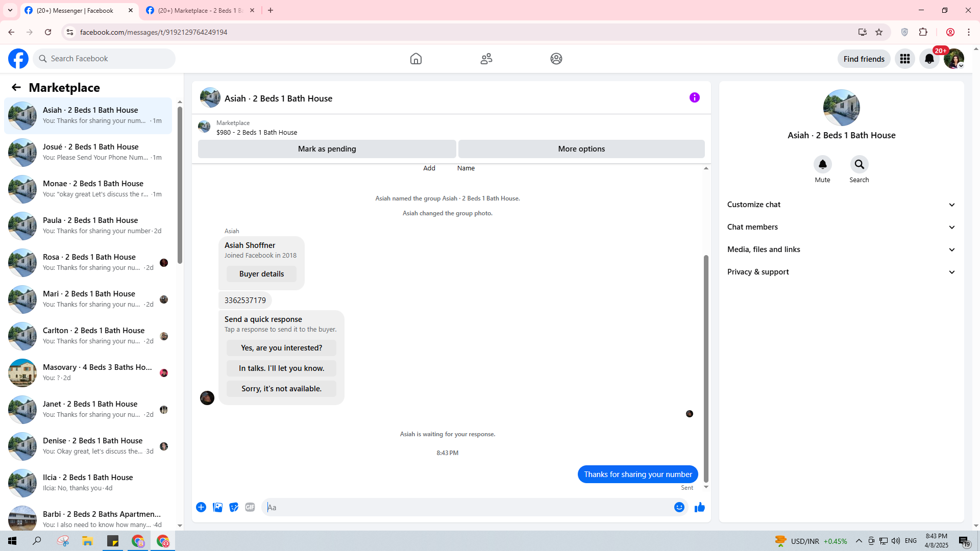Open the sticker picker icon
This screenshot has height=551, width=980.
(x=234, y=507)
